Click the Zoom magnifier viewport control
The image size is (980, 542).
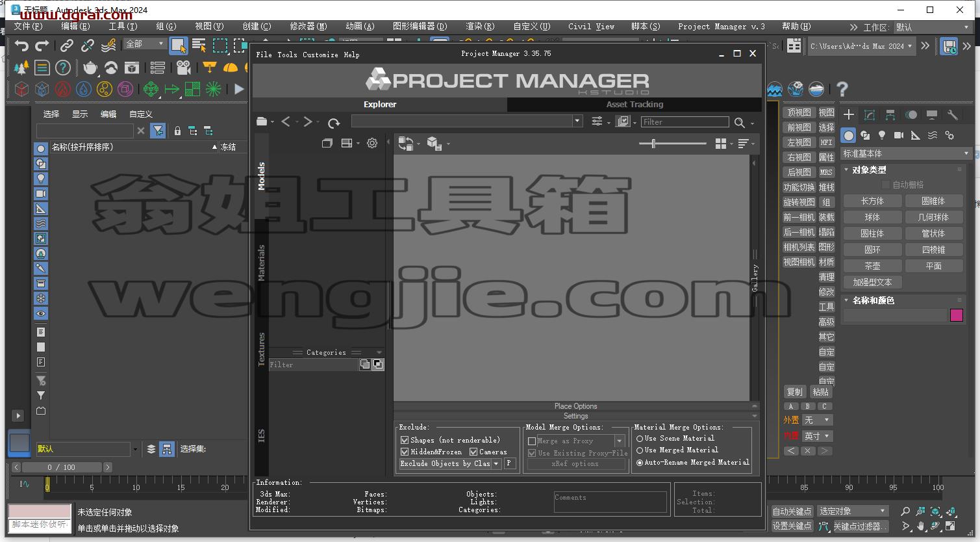tap(905, 511)
